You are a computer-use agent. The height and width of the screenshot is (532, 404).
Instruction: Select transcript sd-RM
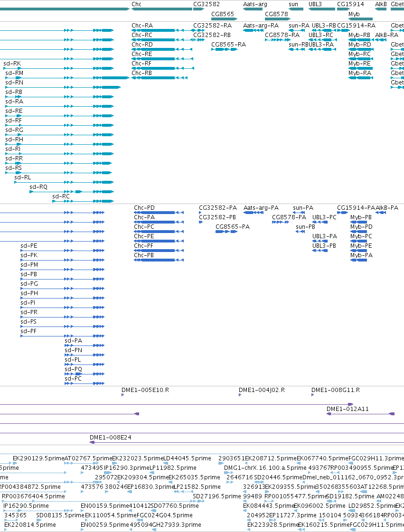click(14, 73)
